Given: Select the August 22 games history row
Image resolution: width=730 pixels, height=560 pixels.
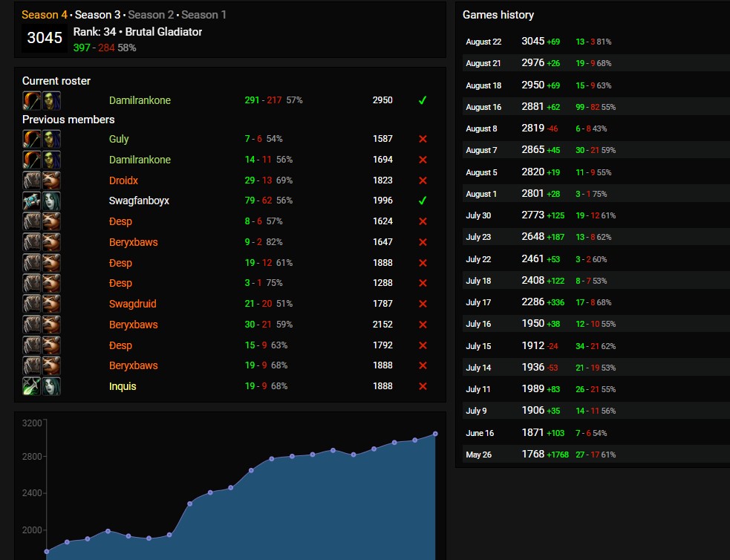Looking at the screenshot, I should pos(596,42).
